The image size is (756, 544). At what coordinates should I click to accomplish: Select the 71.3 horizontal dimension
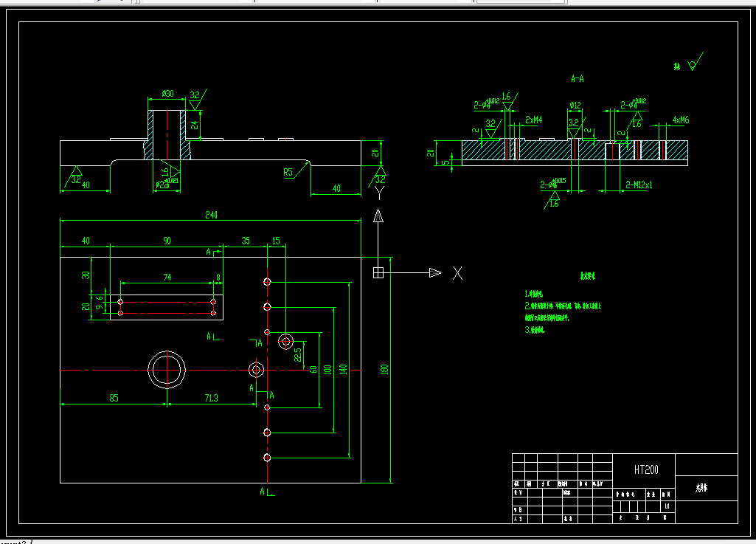tap(211, 398)
